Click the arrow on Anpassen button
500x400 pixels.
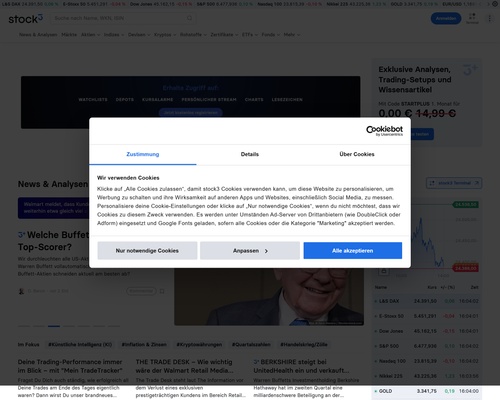pos(266,251)
